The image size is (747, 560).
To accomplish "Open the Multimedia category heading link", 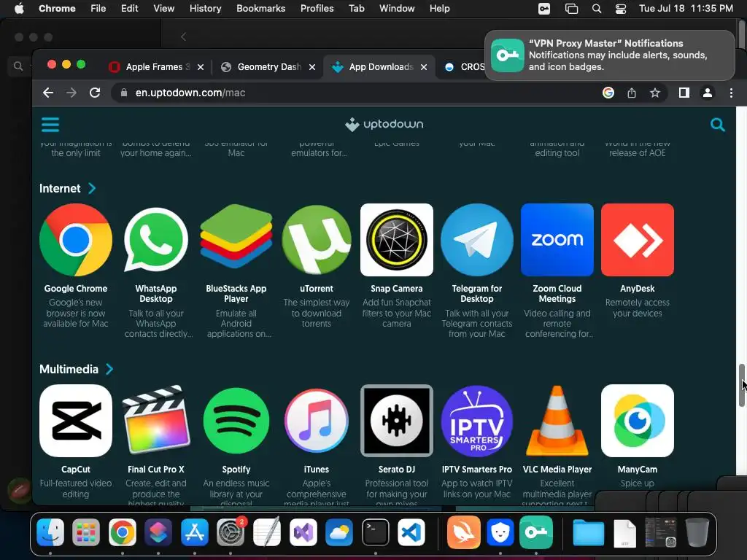I will [x=69, y=369].
